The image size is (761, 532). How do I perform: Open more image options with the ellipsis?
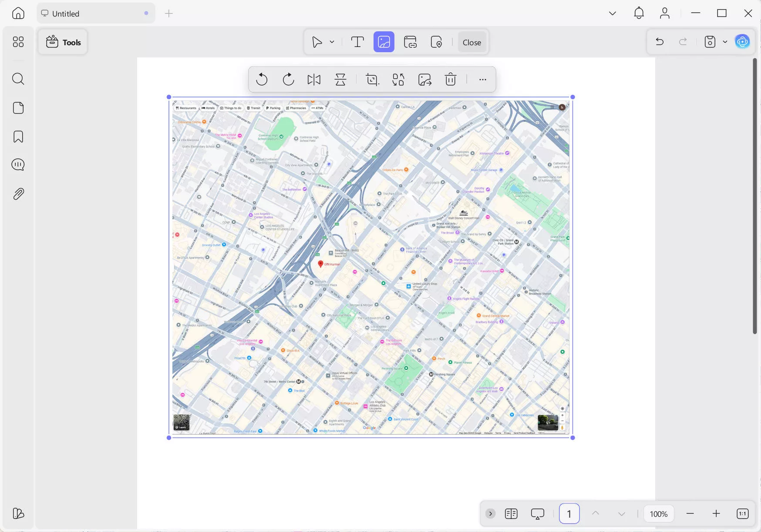click(482, 79)
